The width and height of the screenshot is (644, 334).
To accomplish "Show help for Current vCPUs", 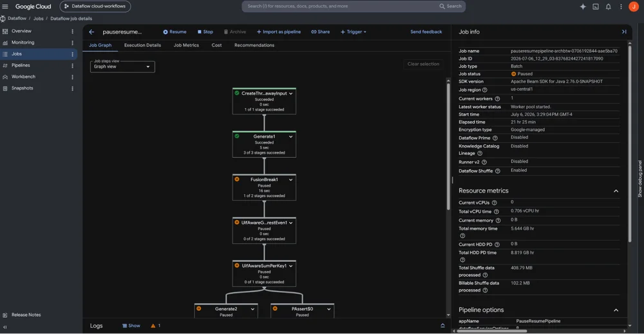I will pos(494,203).
